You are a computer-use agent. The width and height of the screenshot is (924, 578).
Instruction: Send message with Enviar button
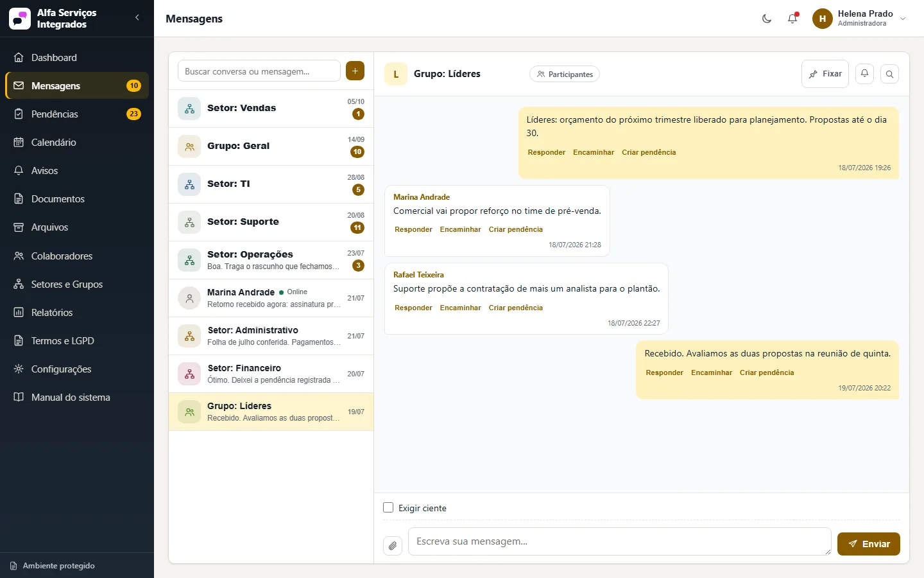pyautogui.click(x=869, y=544)
